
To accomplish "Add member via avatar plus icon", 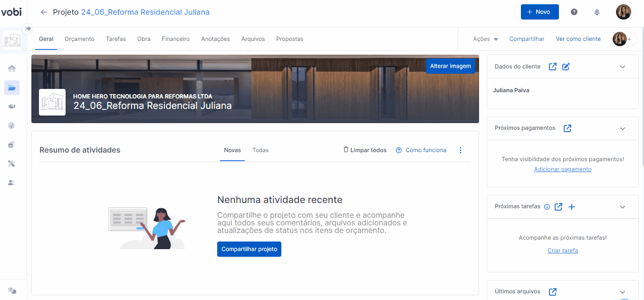I will pyautogui.click(x=629, y=39).
